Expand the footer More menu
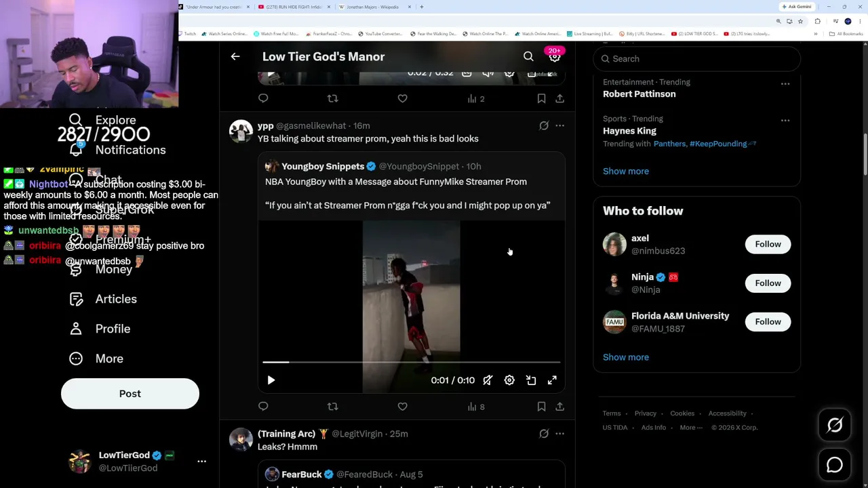 click(x=691, y=428)
